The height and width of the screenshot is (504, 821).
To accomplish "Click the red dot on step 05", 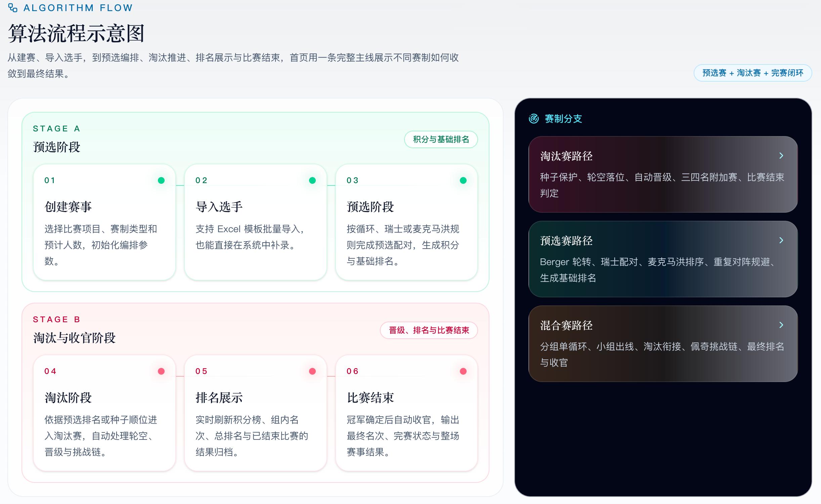I will point(312,371).
